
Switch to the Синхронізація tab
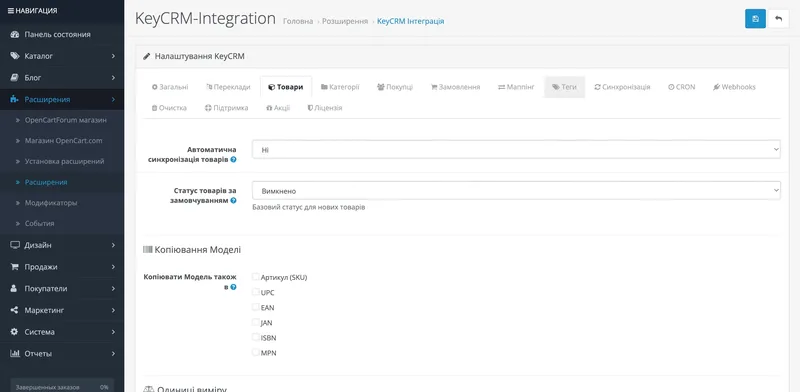pyautogui.click(x=622, y=87)
